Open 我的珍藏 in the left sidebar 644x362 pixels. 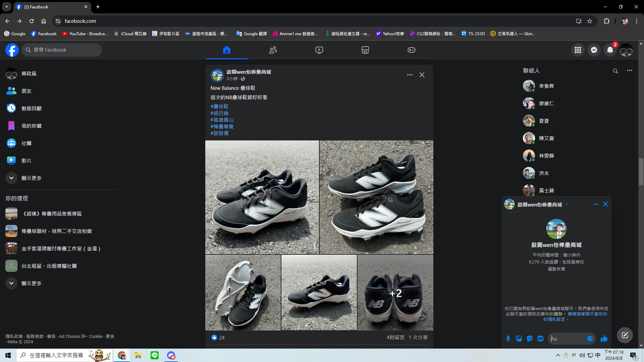click(x=60, y=126)
